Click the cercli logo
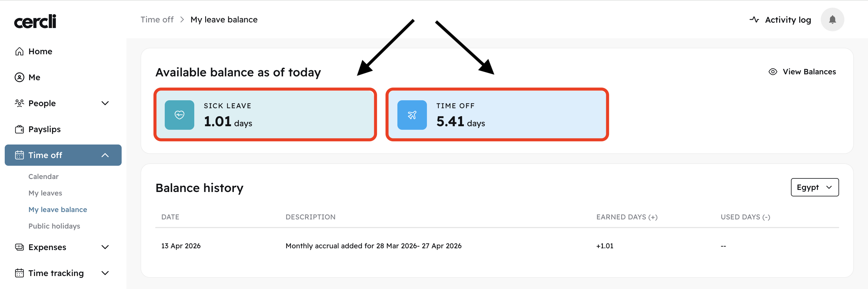Viewport: 868px width, 289px height. (35, 21)
